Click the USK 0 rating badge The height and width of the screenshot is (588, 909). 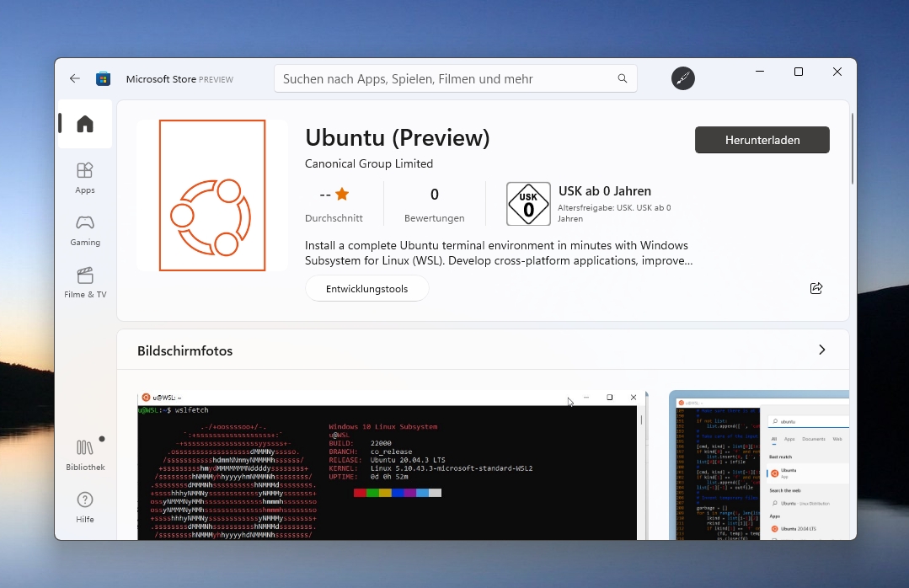[x=528, y=204]
